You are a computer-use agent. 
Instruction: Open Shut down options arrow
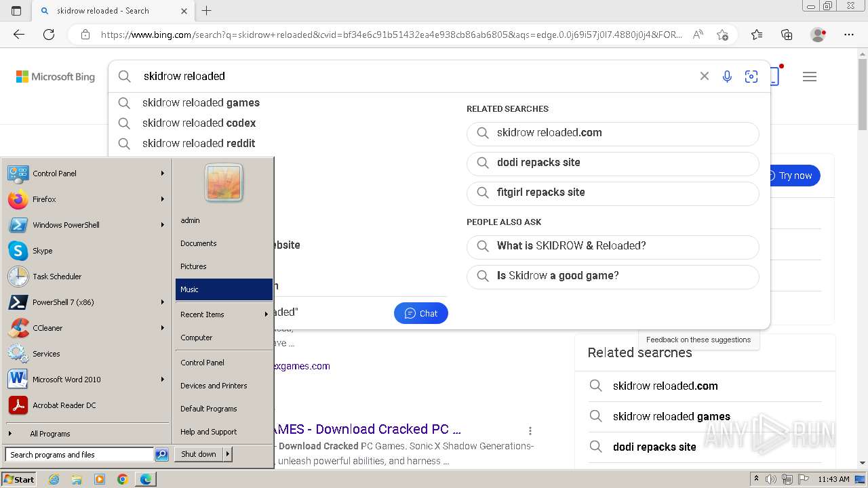228,454
